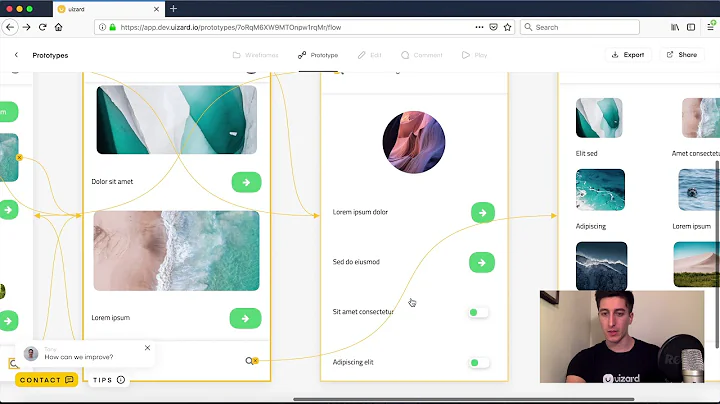Click the Lorem ipsum dolor label

click(360, 212)
